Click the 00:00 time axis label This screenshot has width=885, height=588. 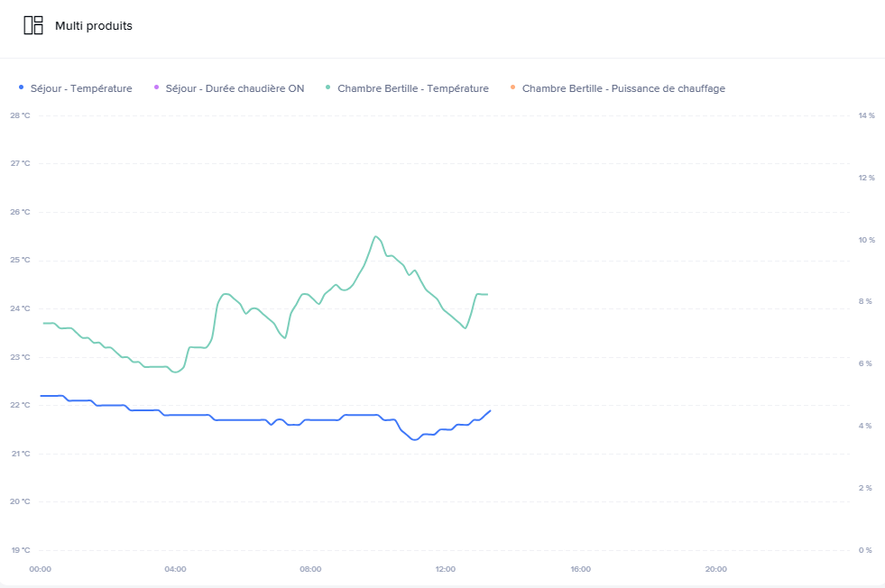(40, 569)
